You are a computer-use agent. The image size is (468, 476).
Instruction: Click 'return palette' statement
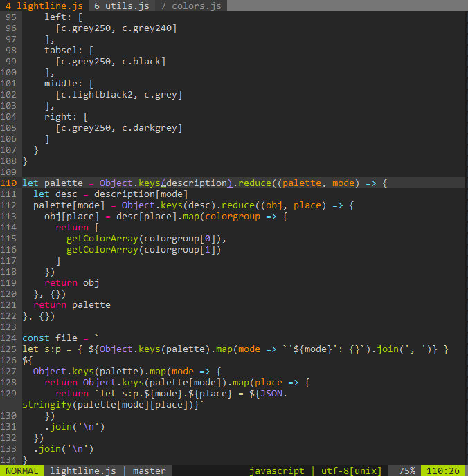pyautogui.click(x=72, y=305)
